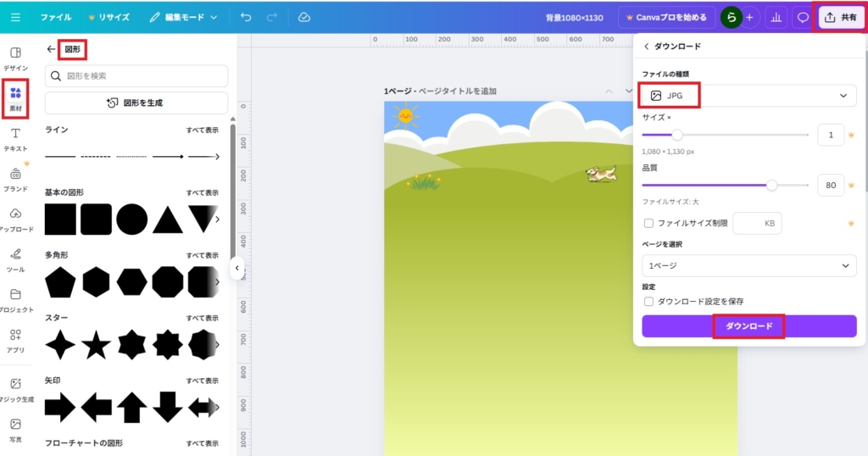
Task: Click the 品質 quality slider handle
Action: [771, 185]
